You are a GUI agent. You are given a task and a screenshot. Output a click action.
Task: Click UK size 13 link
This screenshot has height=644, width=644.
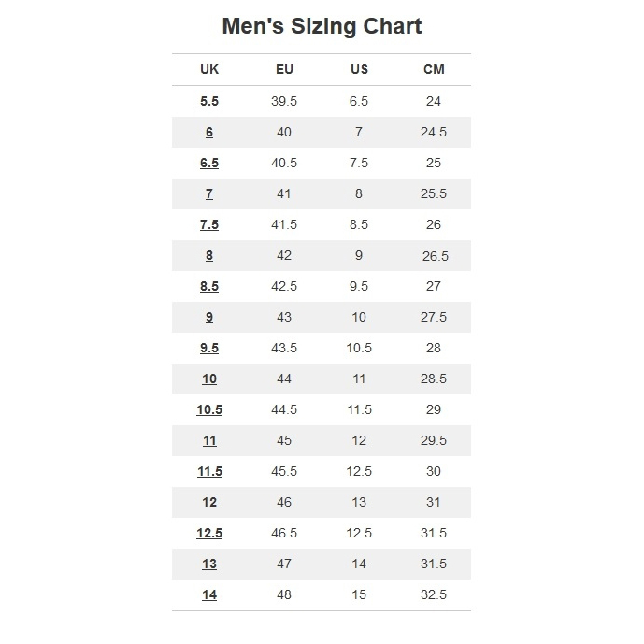[209, 564]
